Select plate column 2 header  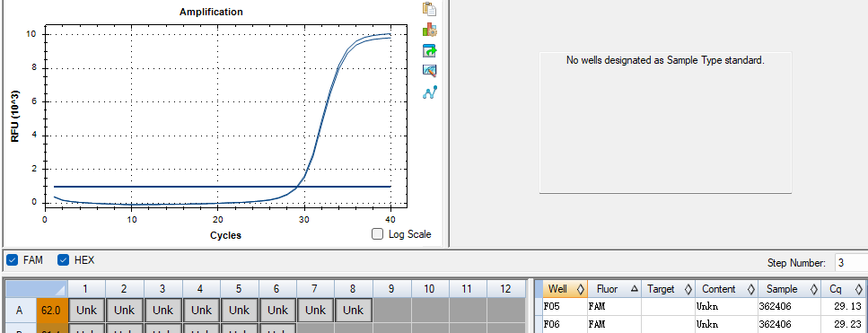click(125, 289)
